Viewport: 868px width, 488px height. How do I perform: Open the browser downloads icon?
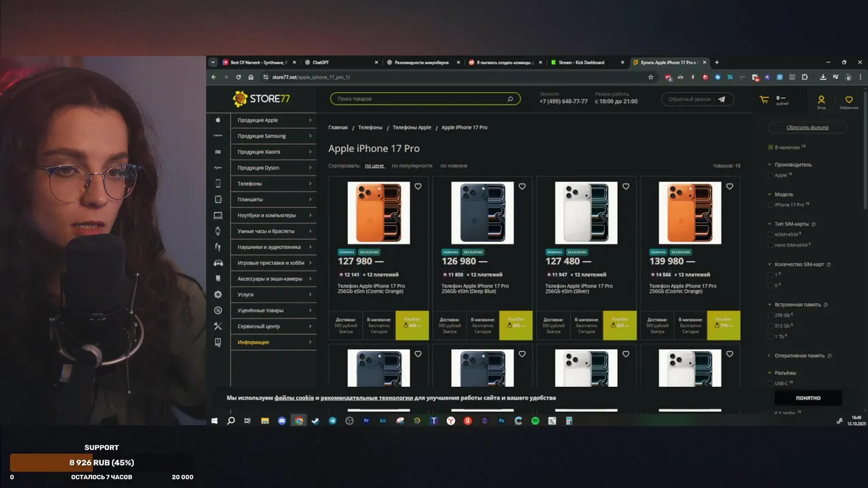[823, 77]
